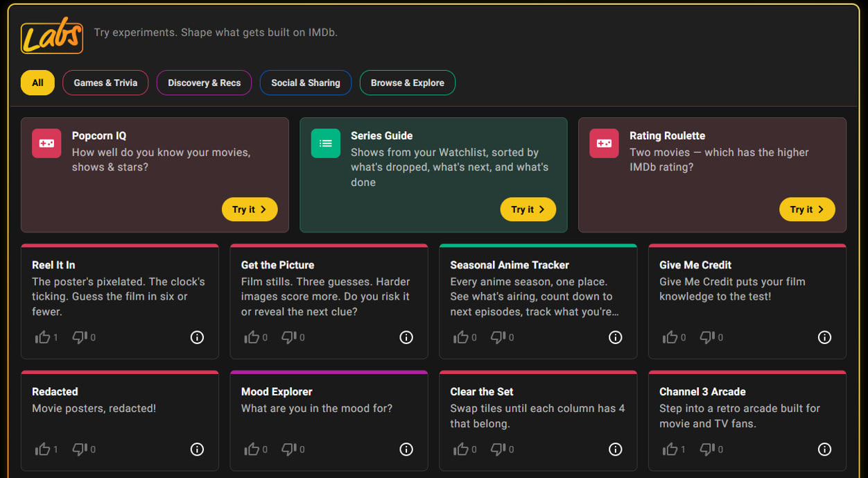Downvote Clear the Set
The width and height of the screenshot is (868, 478).
click(498, 450)
